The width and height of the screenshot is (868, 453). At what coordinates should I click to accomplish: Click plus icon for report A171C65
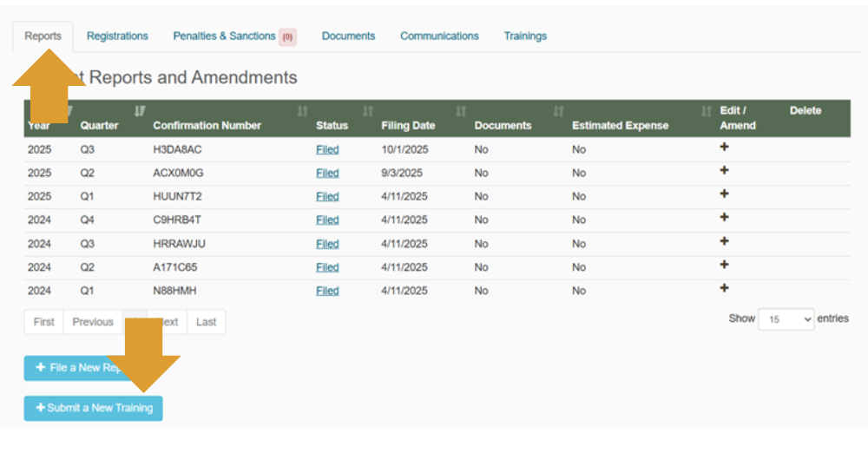pyautogui.click(x=724, y=265)
